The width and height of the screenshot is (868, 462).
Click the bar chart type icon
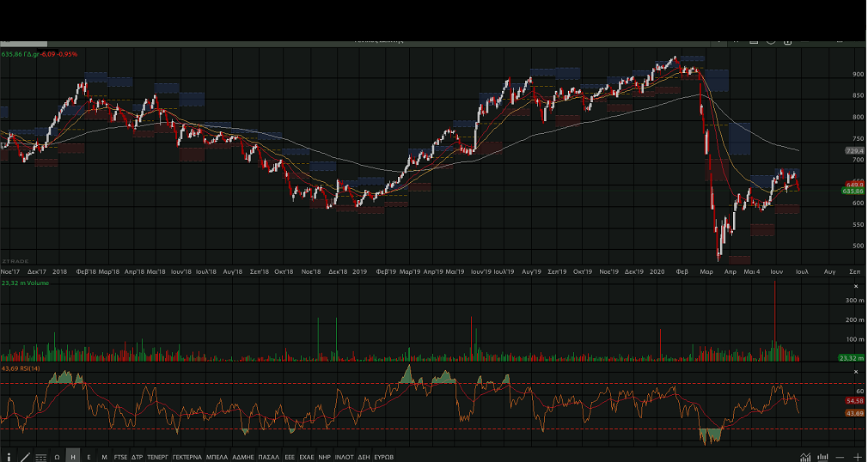click(822, 457)
